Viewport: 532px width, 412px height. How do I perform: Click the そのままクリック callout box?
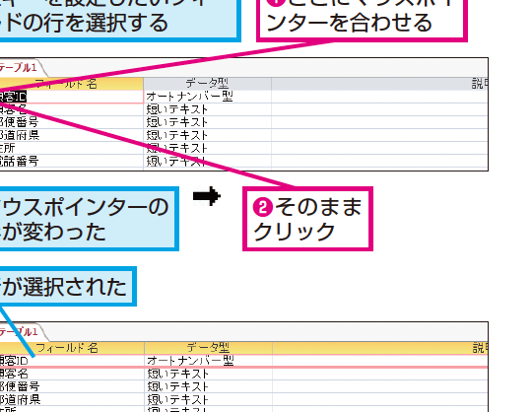click(307, 219)
